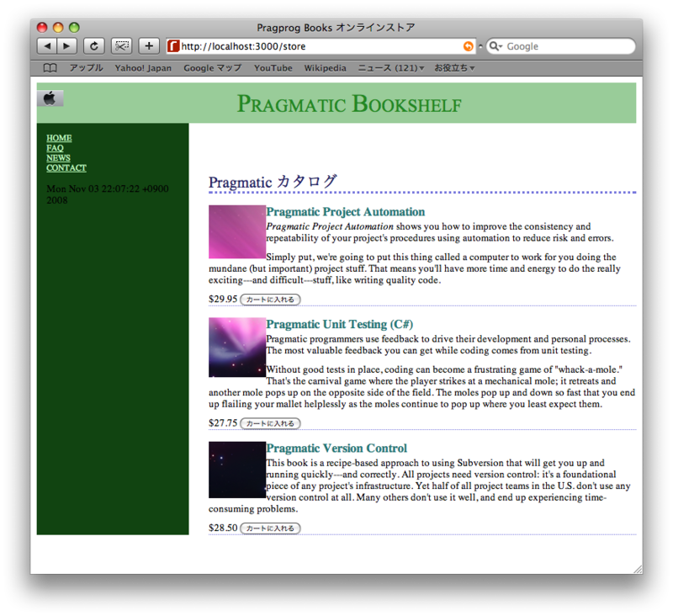Click the Pragmatic Project Automation title
Viewport: 673px width, 616px height.
346,211
